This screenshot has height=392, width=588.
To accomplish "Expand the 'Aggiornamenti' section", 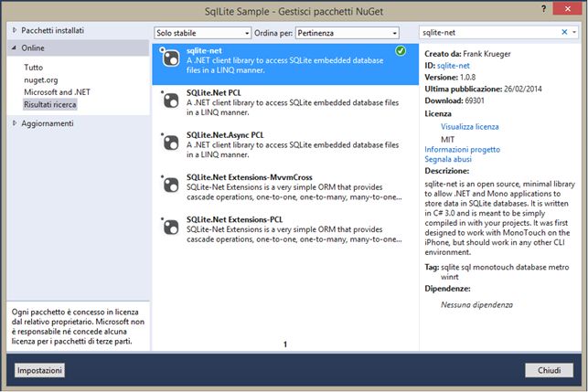I will tap(15, 122).
